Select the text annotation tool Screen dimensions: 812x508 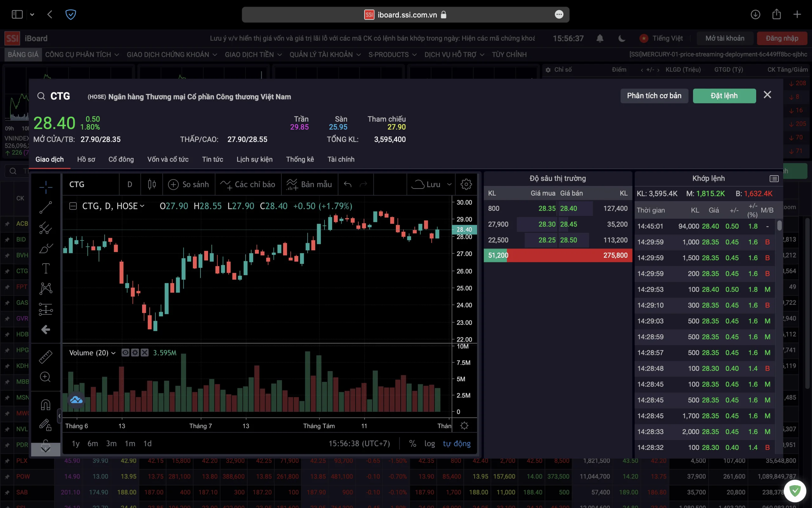pos(46,269)
